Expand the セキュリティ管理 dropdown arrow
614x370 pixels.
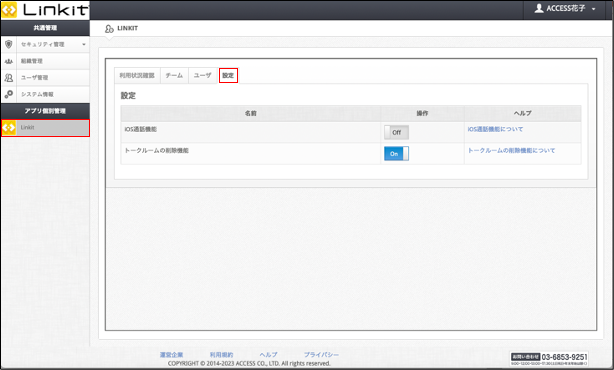84,44
